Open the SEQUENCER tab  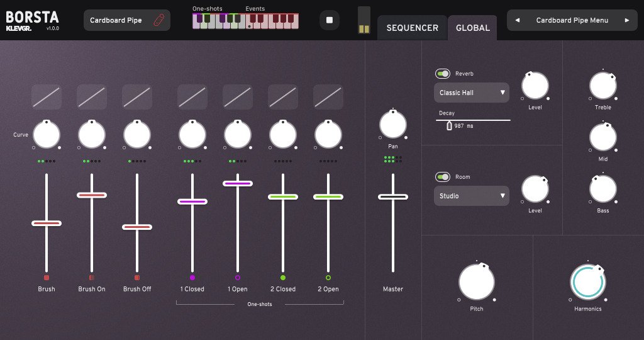tap(413, 28)
